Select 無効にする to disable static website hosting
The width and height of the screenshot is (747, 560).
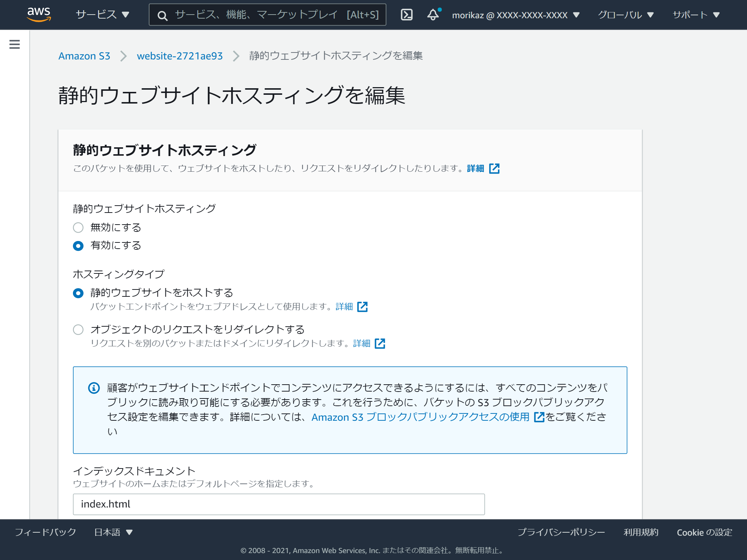coord(78,227)
